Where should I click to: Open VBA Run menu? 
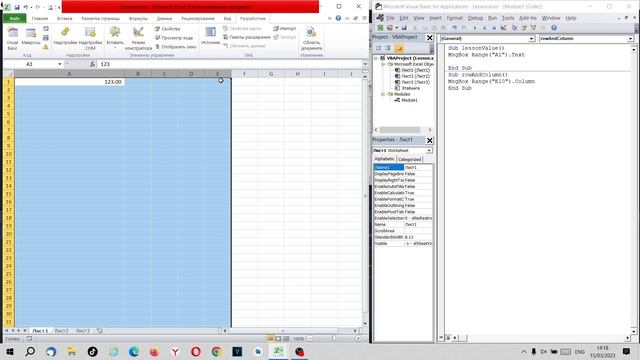(x=493, y=18)
